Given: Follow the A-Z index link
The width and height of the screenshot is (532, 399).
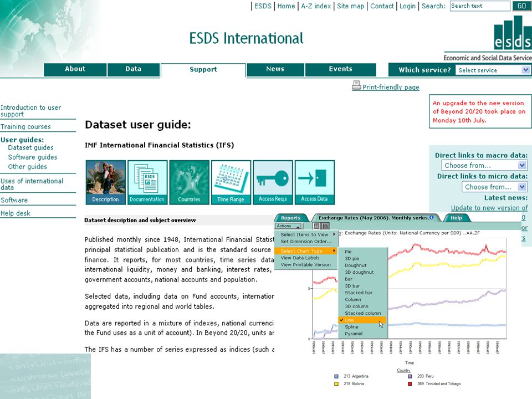Looking at the screenshot, I should [316, 6].
